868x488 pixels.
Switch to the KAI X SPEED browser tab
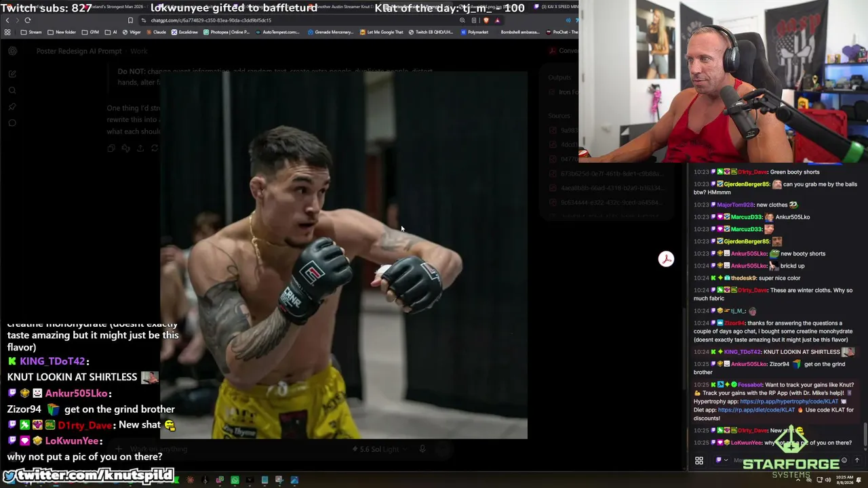556,7
